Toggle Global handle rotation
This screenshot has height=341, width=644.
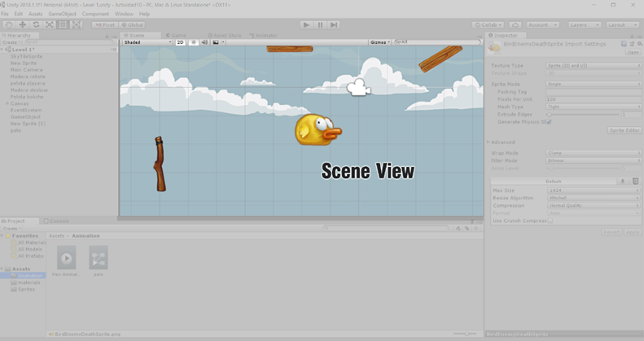tap(132, 24)
